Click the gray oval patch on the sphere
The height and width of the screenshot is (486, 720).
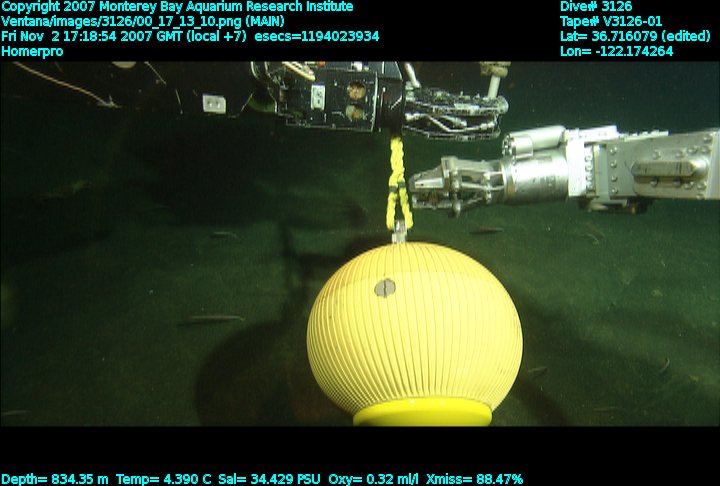coord(385,288)
